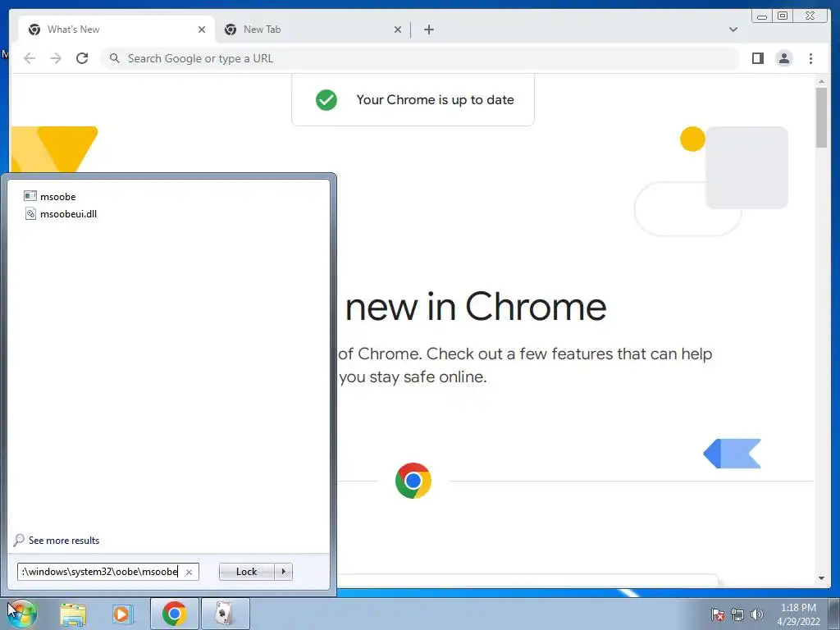Click the Chrome address bar
The image size is (840, 630).
pyautogui.click(x=420, y=58)
